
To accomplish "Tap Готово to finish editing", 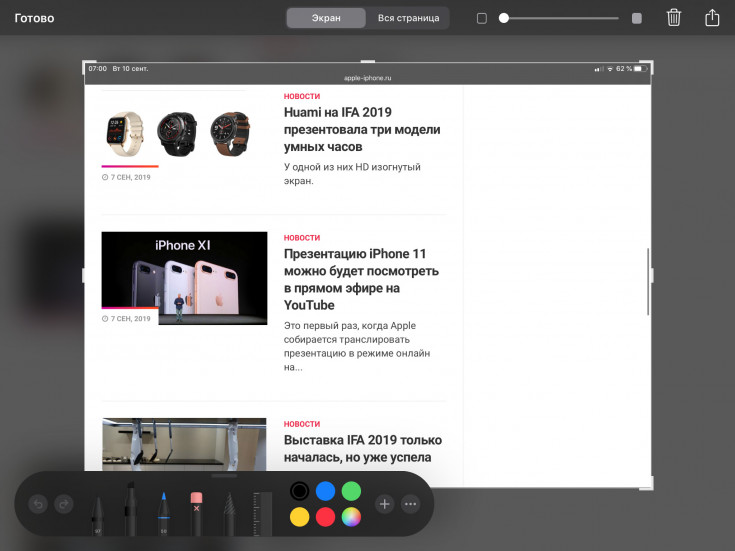I will (x=34, y=18).
